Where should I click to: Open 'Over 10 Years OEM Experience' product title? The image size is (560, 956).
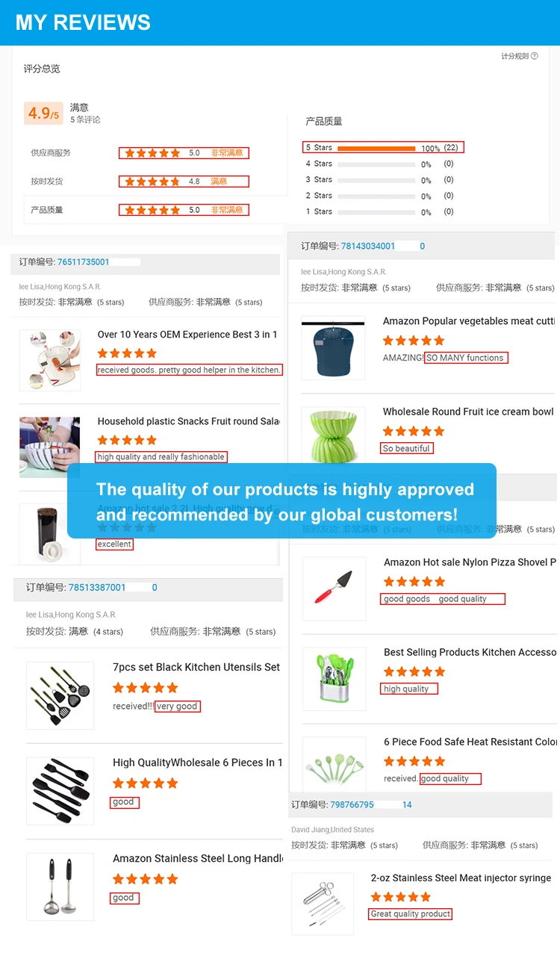187,335
